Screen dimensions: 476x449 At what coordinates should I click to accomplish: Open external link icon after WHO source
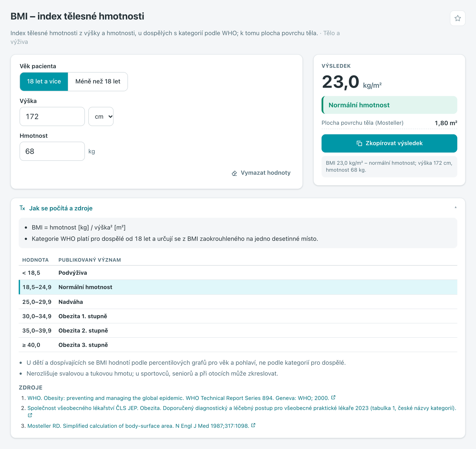pyautogui.click(x=333, y=398)
